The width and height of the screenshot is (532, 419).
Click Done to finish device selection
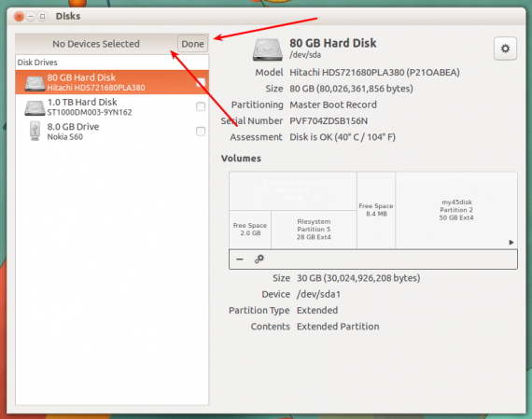pos(192,44)
